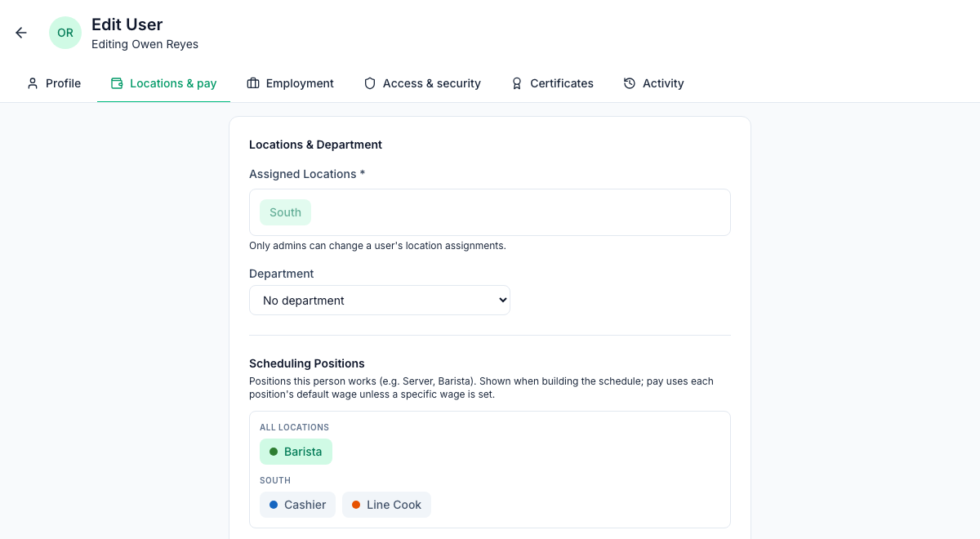
Task: View the Activity tab
Action: click(653, 83)
